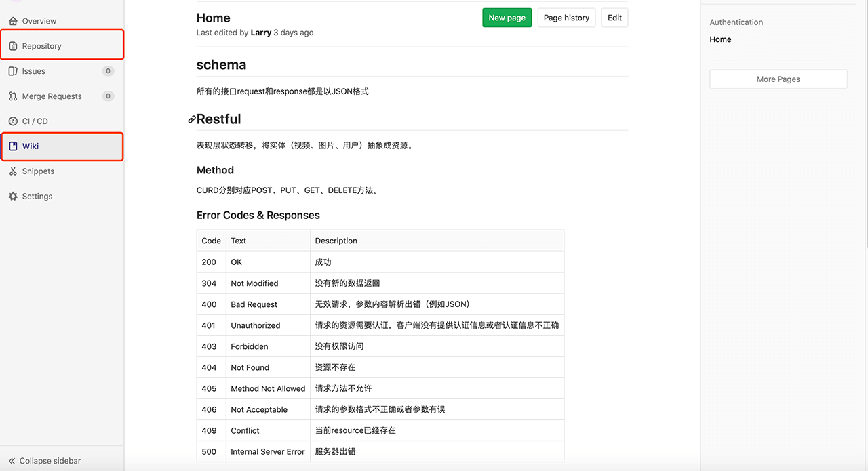Click the CI / CD rocket icon
868x471 pixels.
pyautogui.click(x=13, y=121)
